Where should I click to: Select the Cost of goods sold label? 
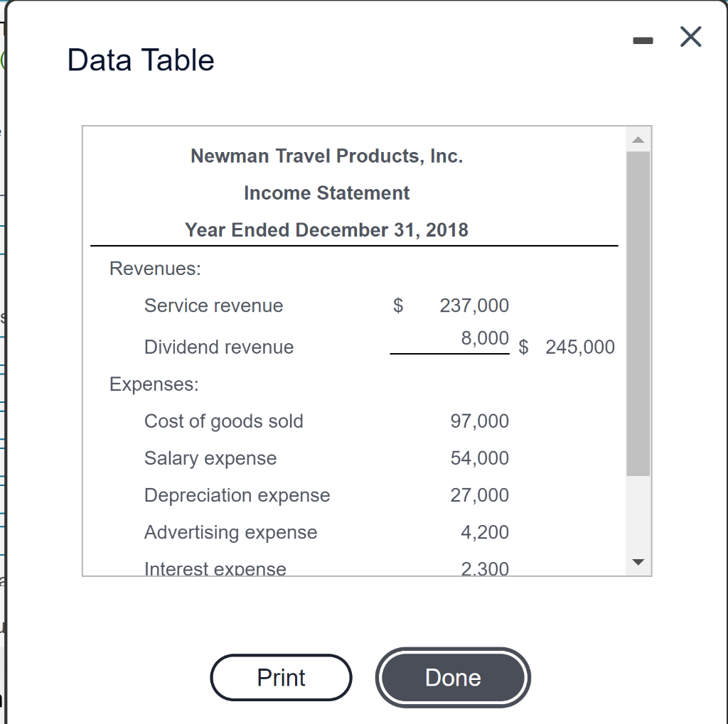coord(224,421)
